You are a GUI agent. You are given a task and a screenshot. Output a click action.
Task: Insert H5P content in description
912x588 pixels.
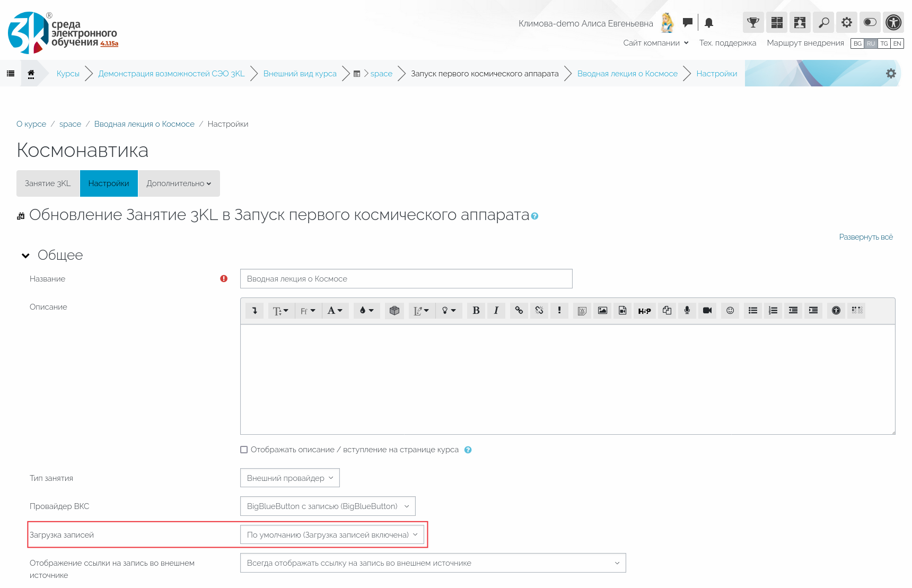point(644,311)
